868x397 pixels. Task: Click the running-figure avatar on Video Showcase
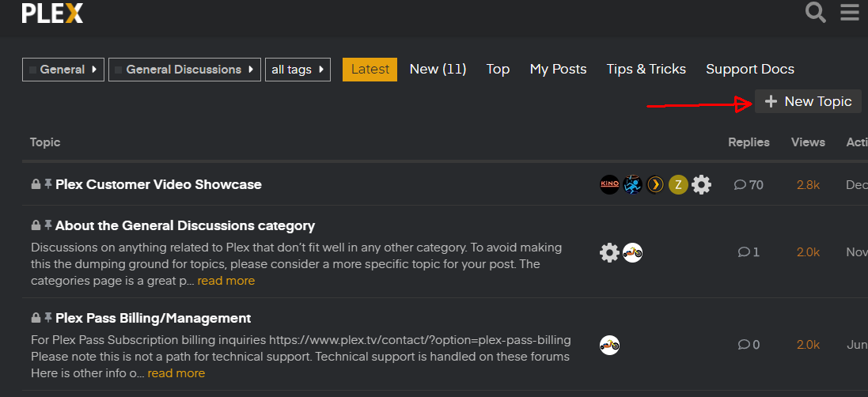pyautogui.click(x=632, y=185)
